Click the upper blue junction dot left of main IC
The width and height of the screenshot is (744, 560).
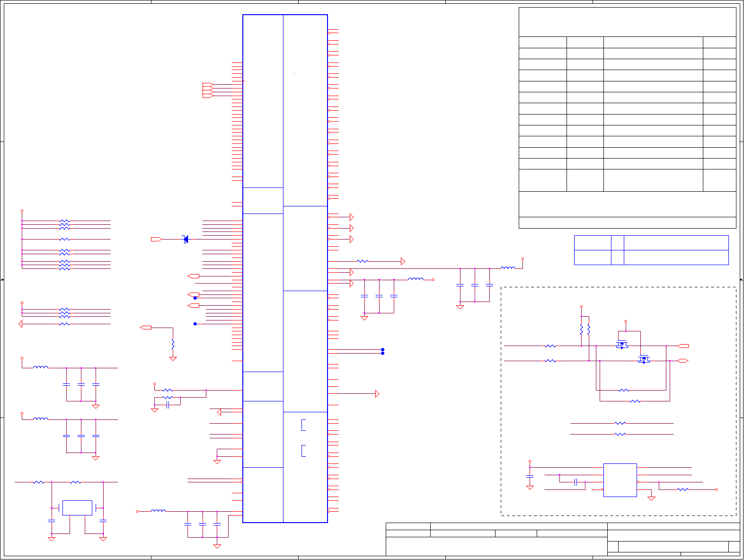pos(195,298)
